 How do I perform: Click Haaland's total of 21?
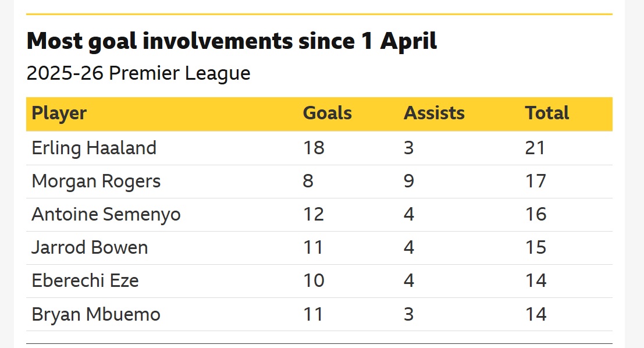[x=535, y=148]
